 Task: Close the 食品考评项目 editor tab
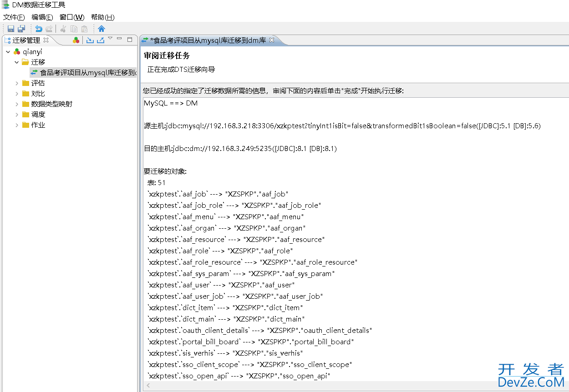[x=272, y=40]
